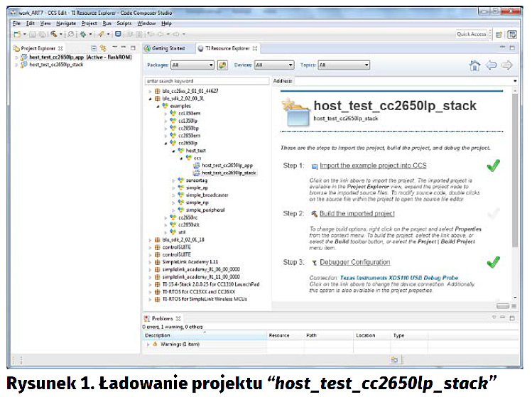
Task: Click the search keyword input field
Action: (206, 81)
